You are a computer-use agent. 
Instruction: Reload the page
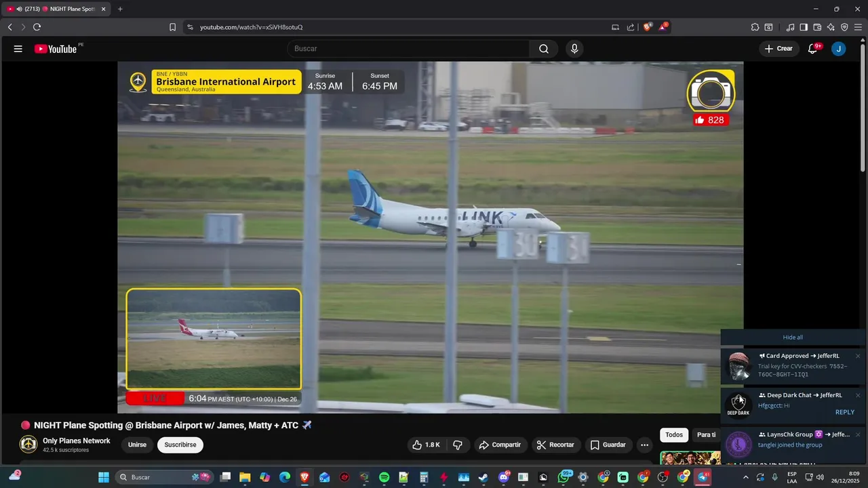click(x=37, y=27)
